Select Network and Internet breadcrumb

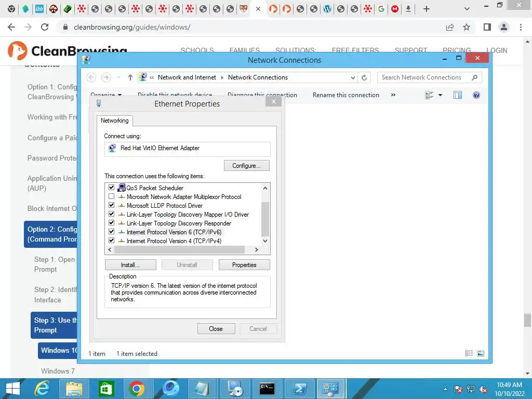pos(187,77)
